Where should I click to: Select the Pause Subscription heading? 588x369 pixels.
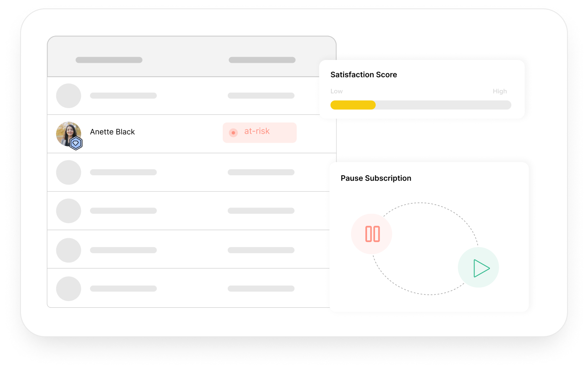pyautogui.click(x=376, y=178)
